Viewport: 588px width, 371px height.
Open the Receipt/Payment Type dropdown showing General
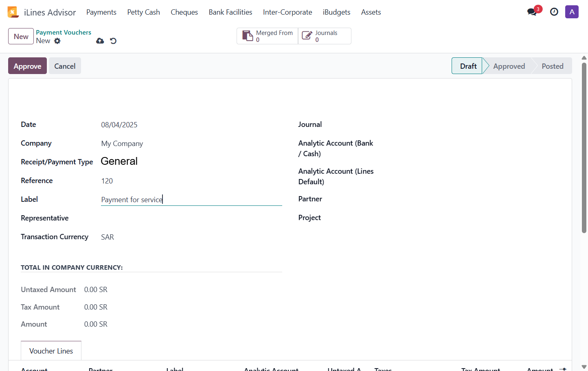pyautogui.click(x=191, y=161)
